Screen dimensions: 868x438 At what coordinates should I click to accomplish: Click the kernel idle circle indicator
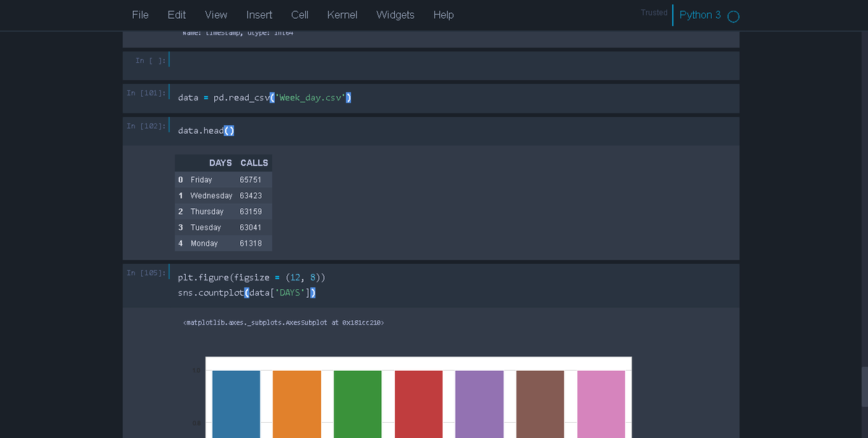pos(733,16)
